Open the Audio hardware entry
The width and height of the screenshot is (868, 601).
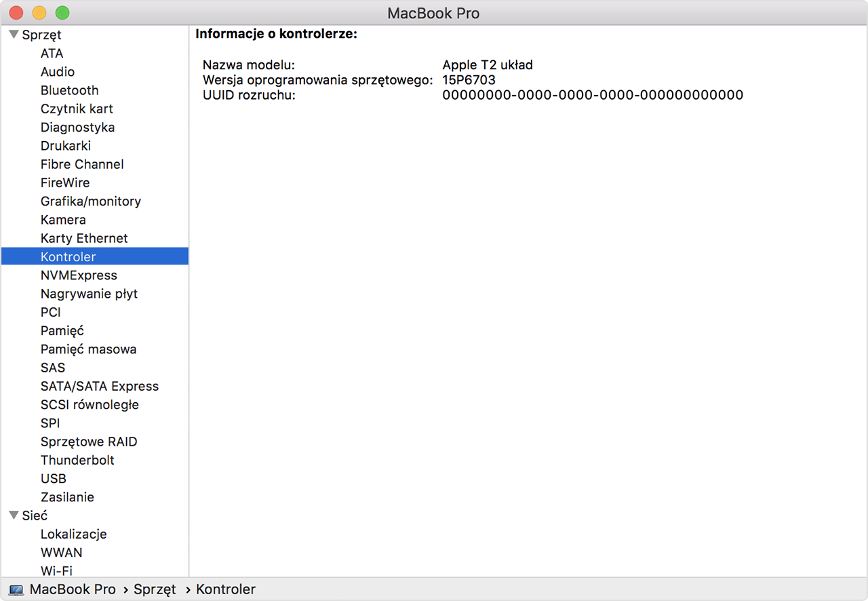tap(58, 72)
